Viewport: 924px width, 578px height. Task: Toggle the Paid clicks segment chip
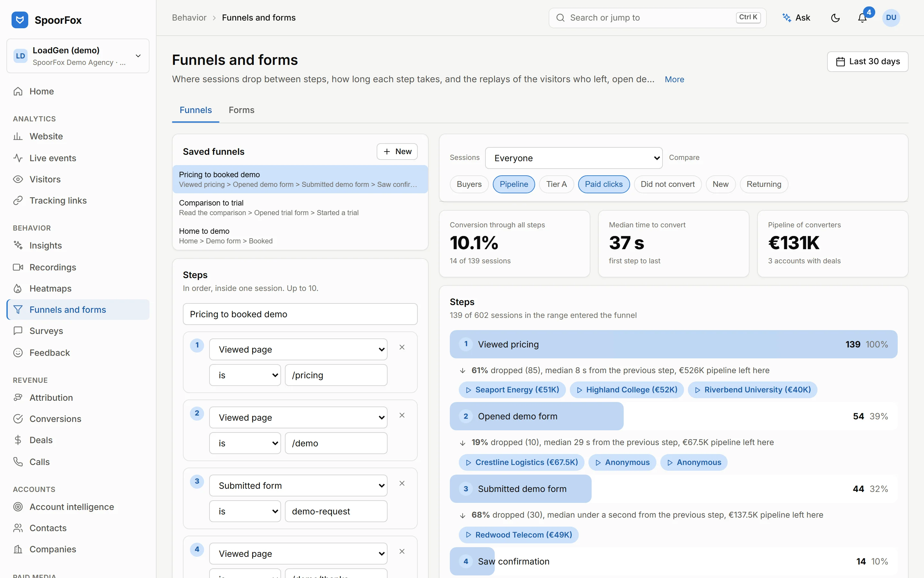coord(604,184)
